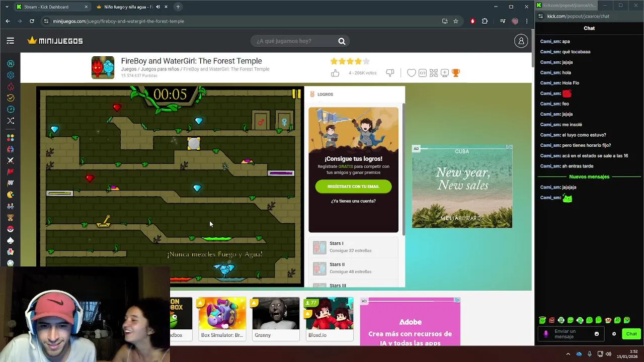Open the Bloxd.io game thumbnail
644x362 pixels.
(330, 319)
